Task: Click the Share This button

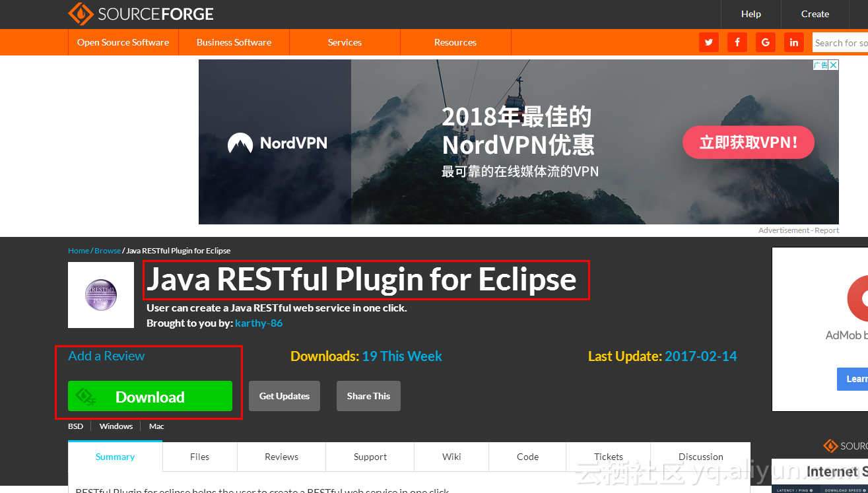Action: click(x=368, y=396)
